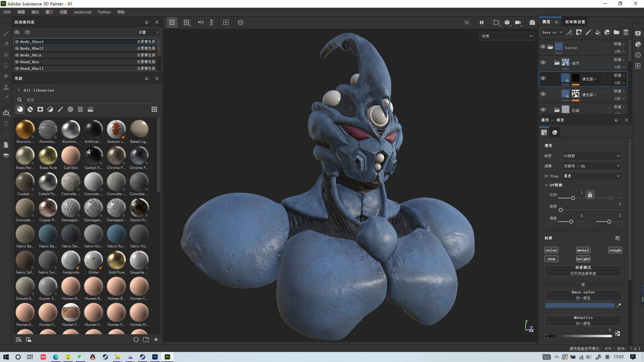The height and width of the screenshot is (362, 644).
Task: Open shader settings globe icon
Action: click(x=638, y=44)
